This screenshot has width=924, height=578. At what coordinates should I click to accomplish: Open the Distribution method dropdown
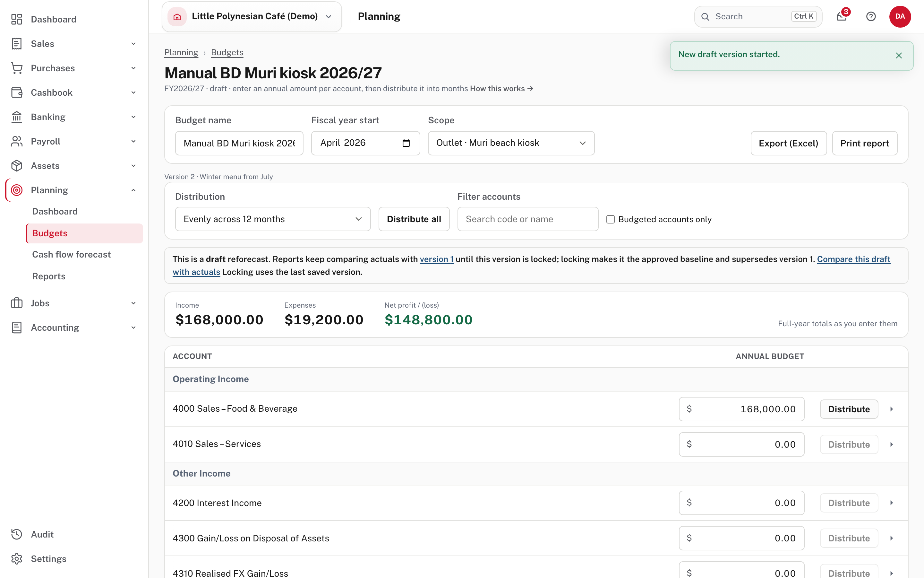[x=273, y=219]
